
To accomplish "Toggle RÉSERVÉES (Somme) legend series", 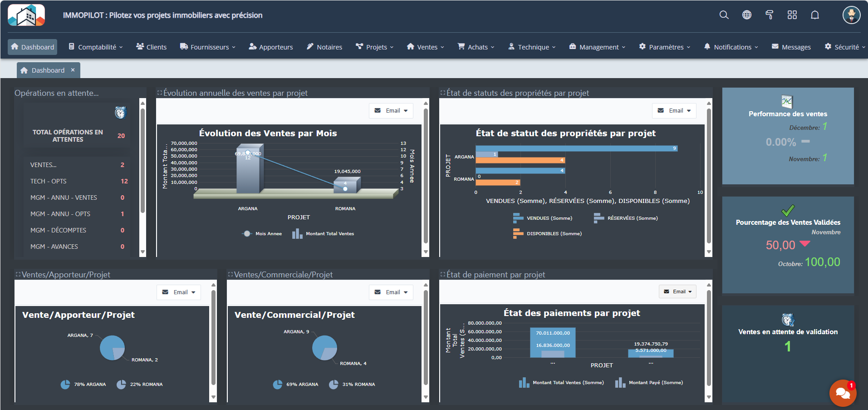I will [626, 218].
